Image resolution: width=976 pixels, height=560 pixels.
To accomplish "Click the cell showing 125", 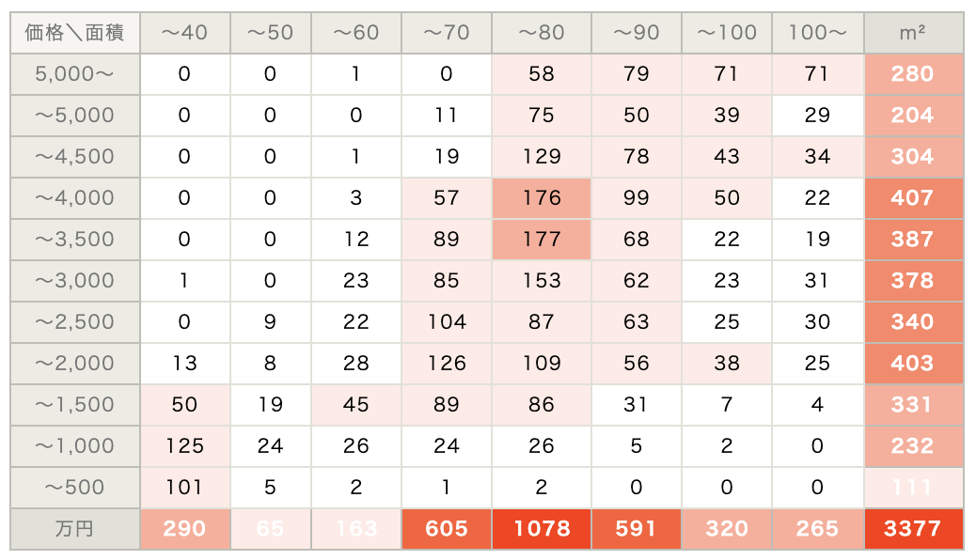I will coord(185,446).
